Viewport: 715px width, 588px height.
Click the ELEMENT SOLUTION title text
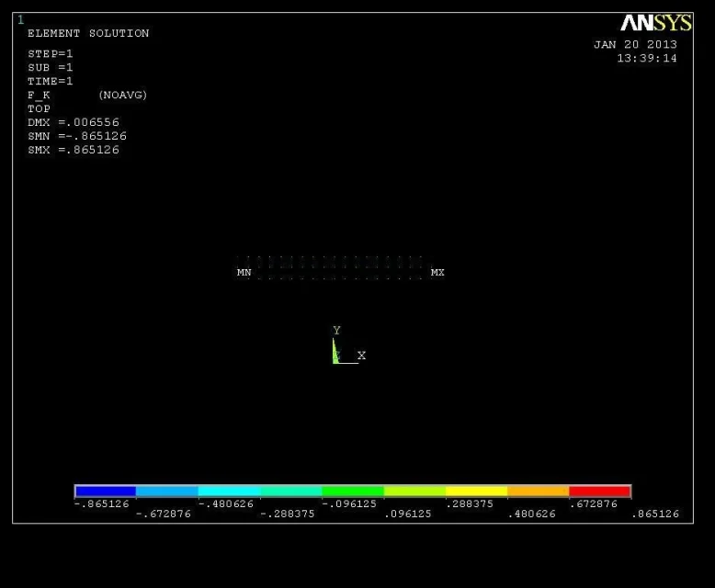(88, 33)
